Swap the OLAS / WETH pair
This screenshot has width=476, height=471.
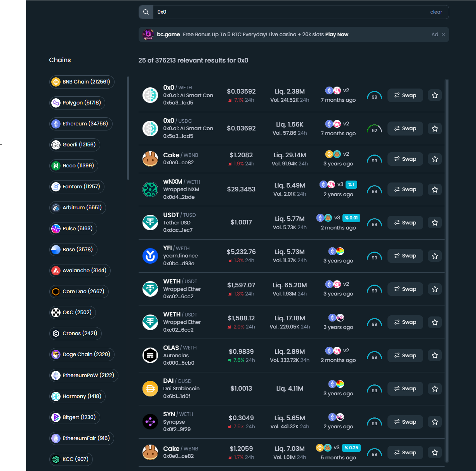coord(405,356)
